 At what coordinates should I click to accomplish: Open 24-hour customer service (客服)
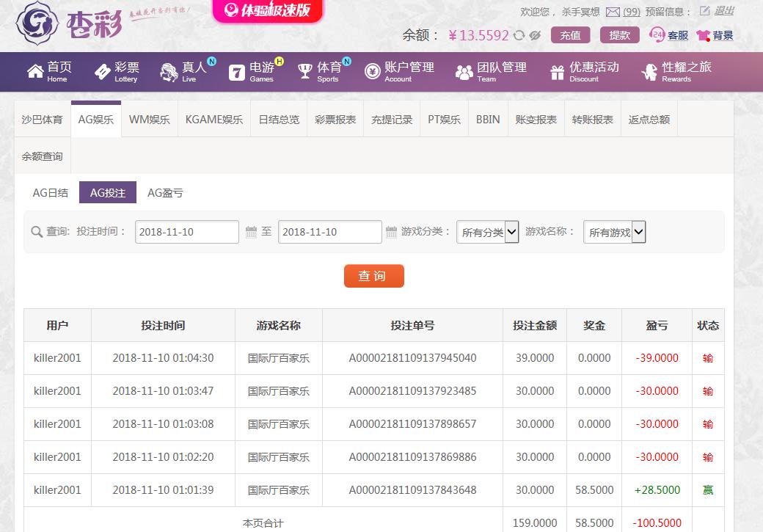669,35
